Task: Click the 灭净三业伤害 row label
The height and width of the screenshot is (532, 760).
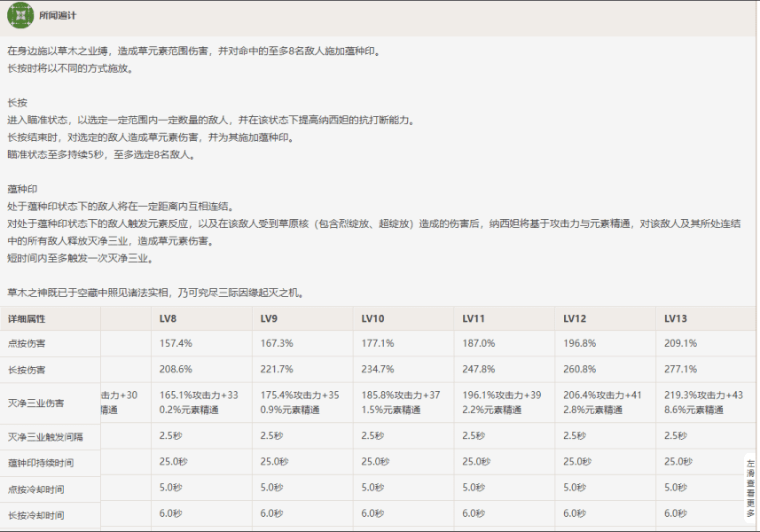Action: (x=35, y=403)
